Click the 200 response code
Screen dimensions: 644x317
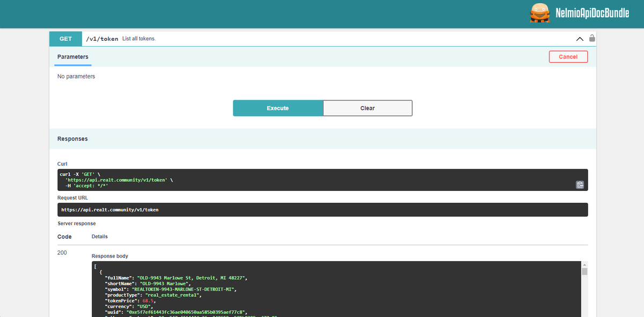point(62,253)
